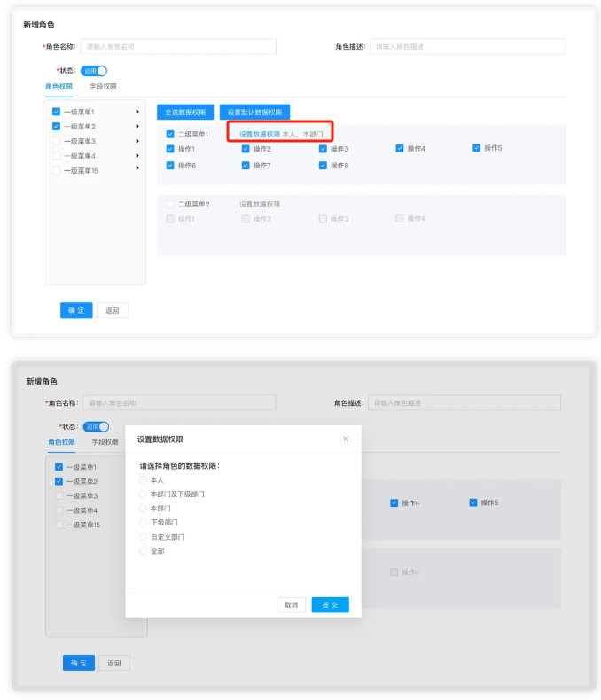
Task: Pick the 下级部门 radio option
Action: pos(143,522)
